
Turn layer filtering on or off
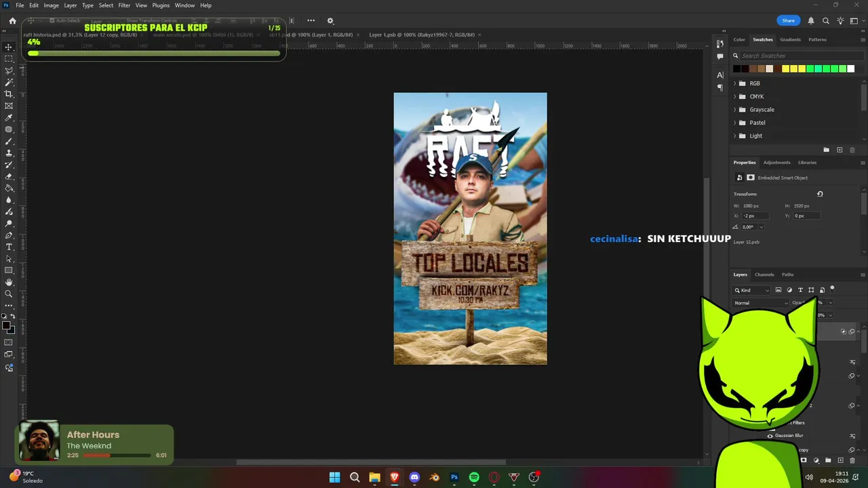[x=833, y=289]
